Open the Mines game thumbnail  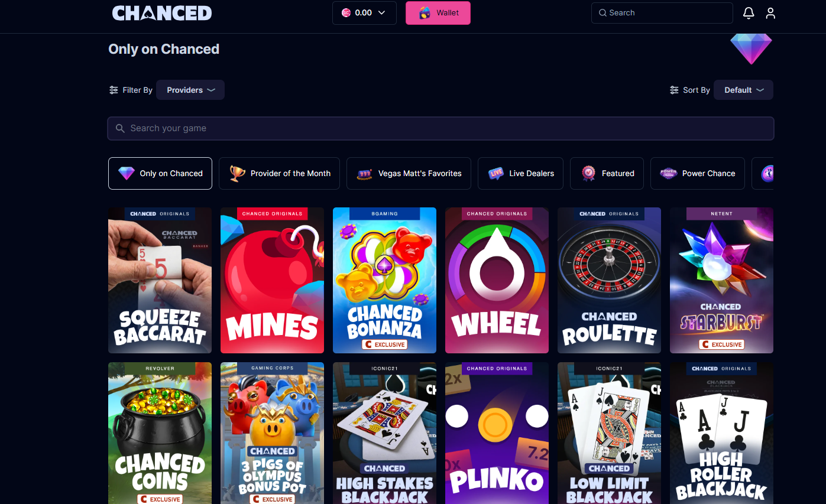272,280
